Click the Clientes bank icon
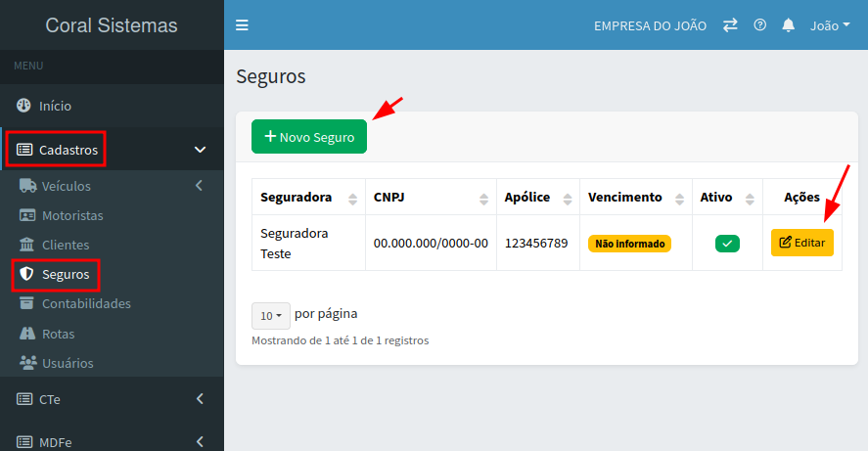 click(26, 245)
